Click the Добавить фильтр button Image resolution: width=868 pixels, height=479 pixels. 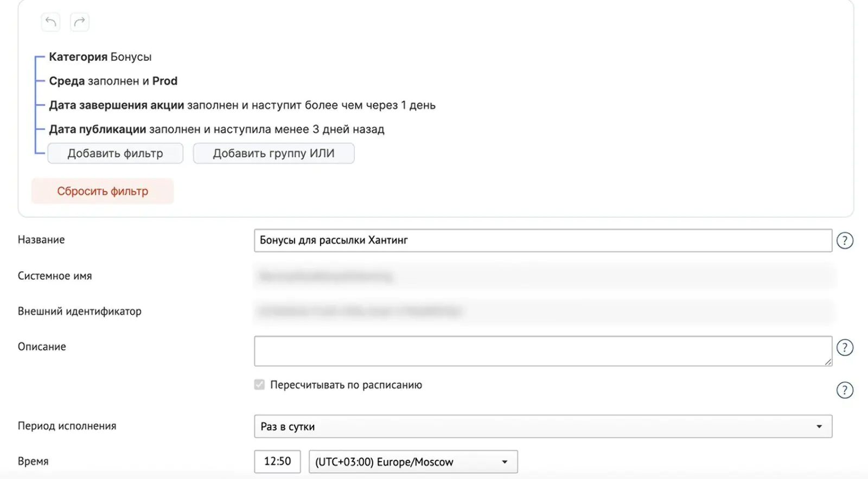115,154
